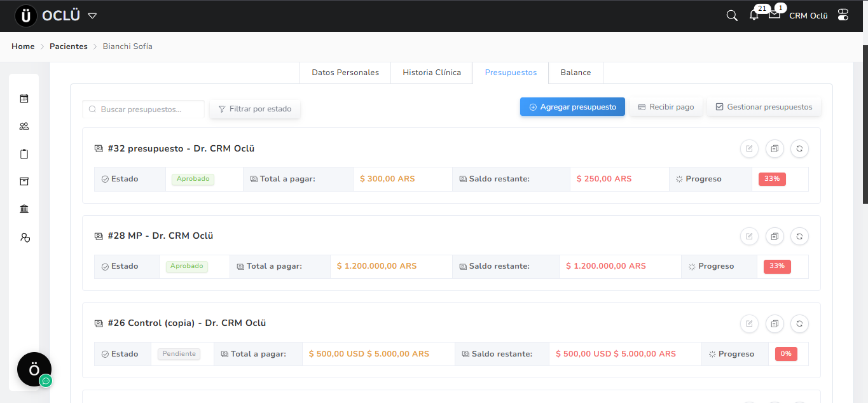The width and height of the screenshot is (868, 403).
Task: Open the bank building icon in sidebar
Action: click(24, 209)
